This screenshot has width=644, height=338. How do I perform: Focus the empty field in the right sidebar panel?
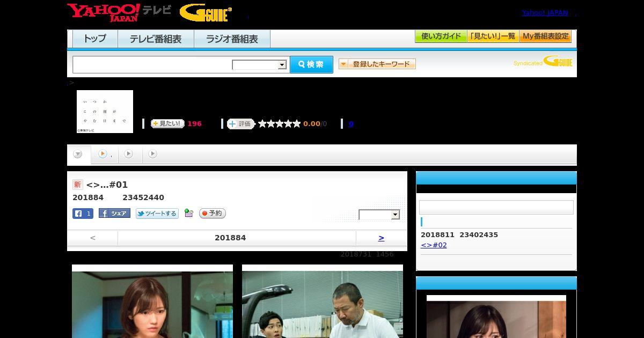pyautogui.click(x=496, y=208)
